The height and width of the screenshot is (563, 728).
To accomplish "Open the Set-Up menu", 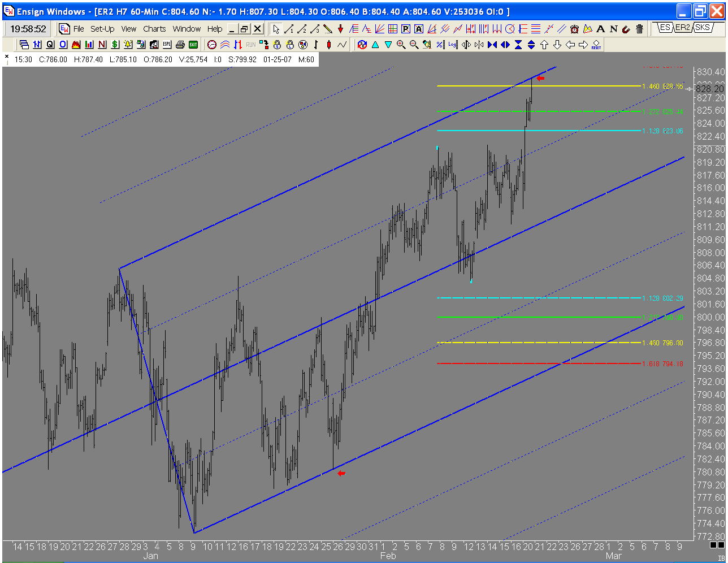I will pyautogui.click(x=102, y=29).
